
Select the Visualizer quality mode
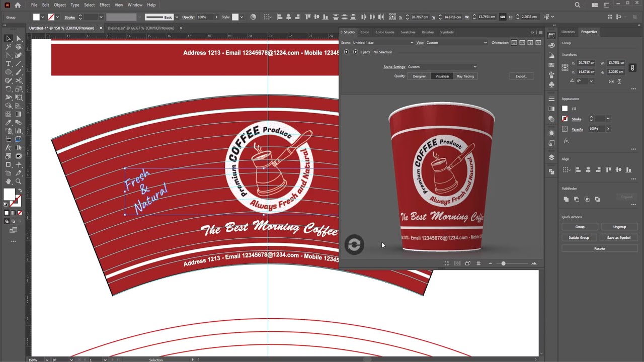(442, 76)
